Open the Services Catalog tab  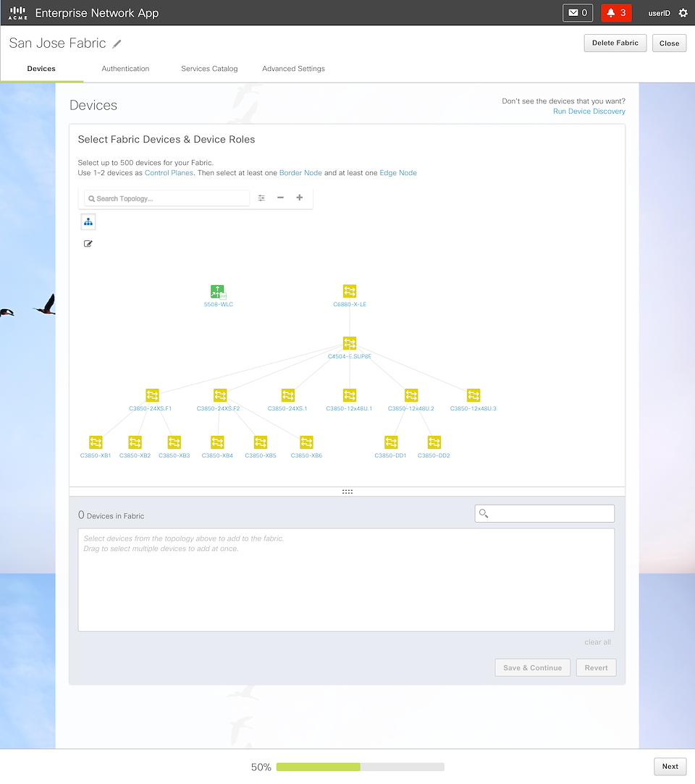click(209, 69)
